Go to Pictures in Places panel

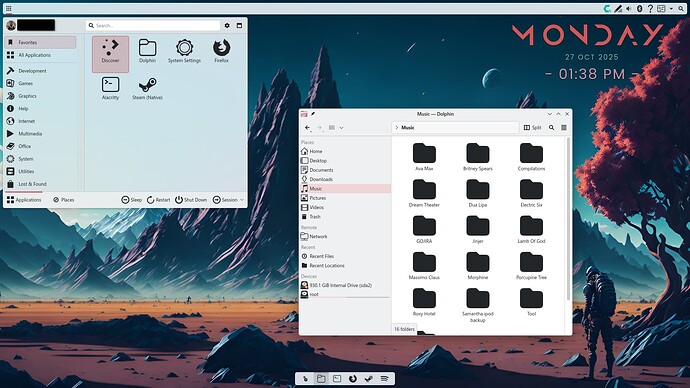coord(345,198)
